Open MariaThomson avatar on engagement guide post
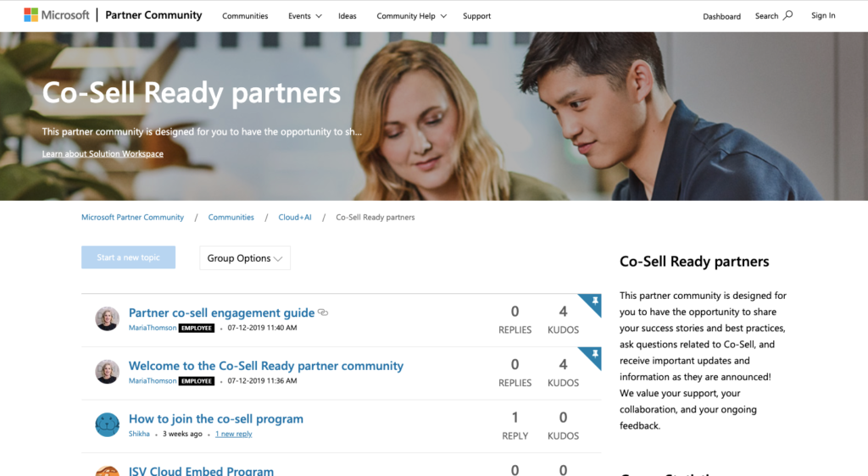The image size is (868, 476). 107,319
